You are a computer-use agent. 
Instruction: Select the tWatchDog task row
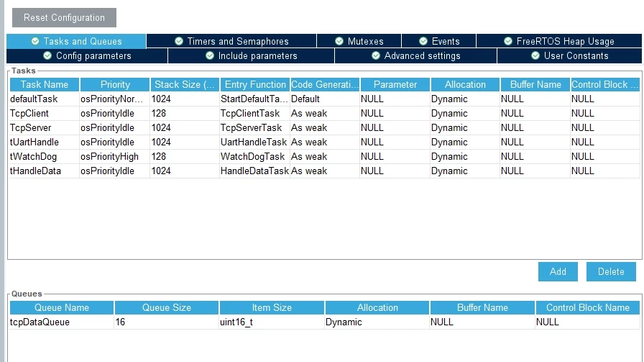coord(324,156)
